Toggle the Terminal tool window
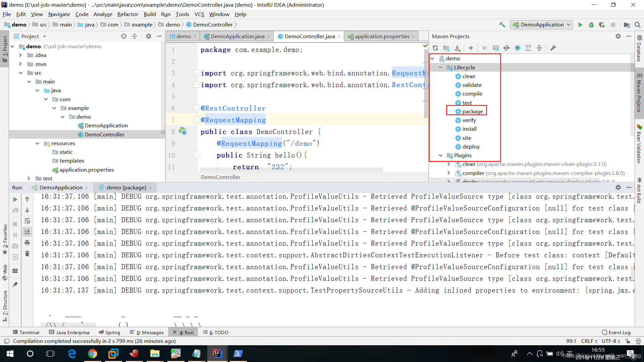This screenshot has height=362, width=644. (x=26, y=332)
